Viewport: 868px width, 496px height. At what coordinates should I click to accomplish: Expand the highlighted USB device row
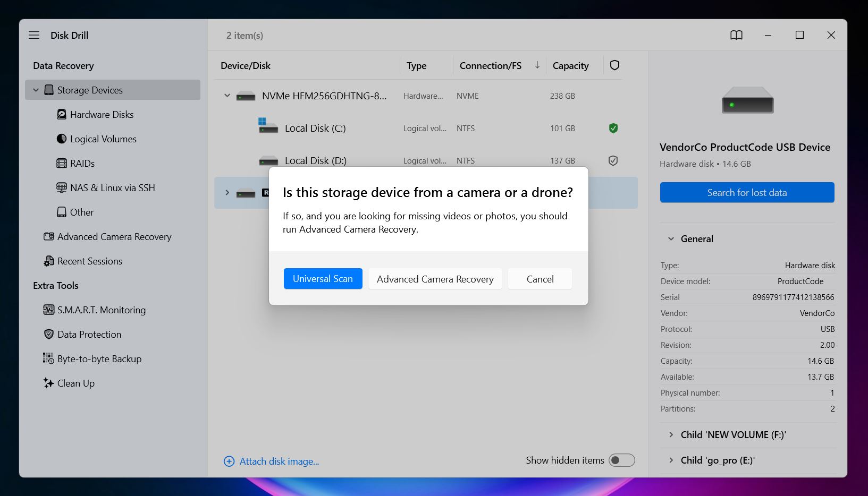point(227,192)
